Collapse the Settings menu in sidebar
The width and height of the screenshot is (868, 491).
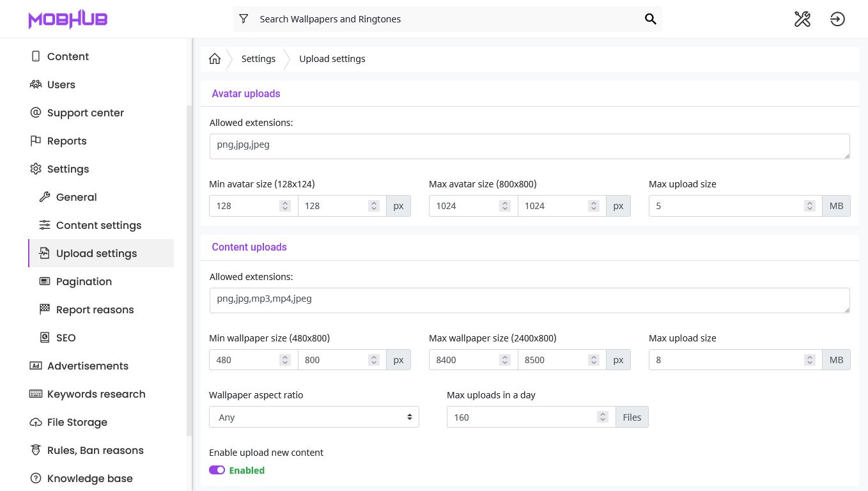coord(68,169)
